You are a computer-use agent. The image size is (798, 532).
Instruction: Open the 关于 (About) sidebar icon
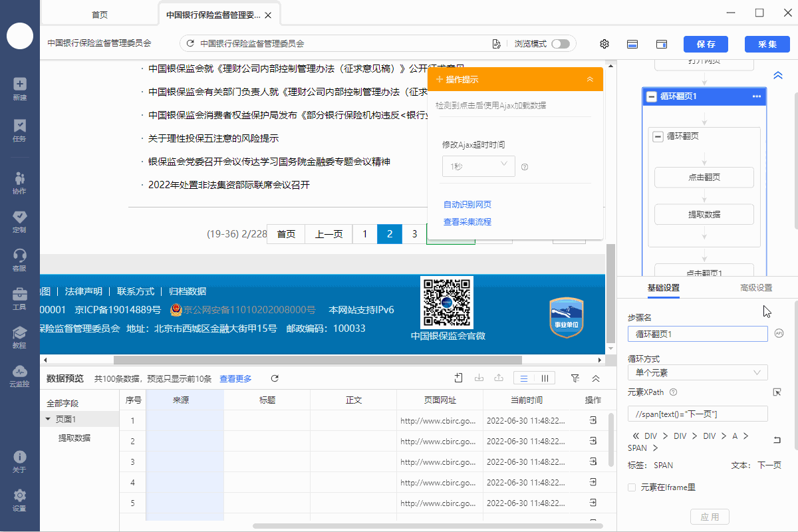click(20, 462)
